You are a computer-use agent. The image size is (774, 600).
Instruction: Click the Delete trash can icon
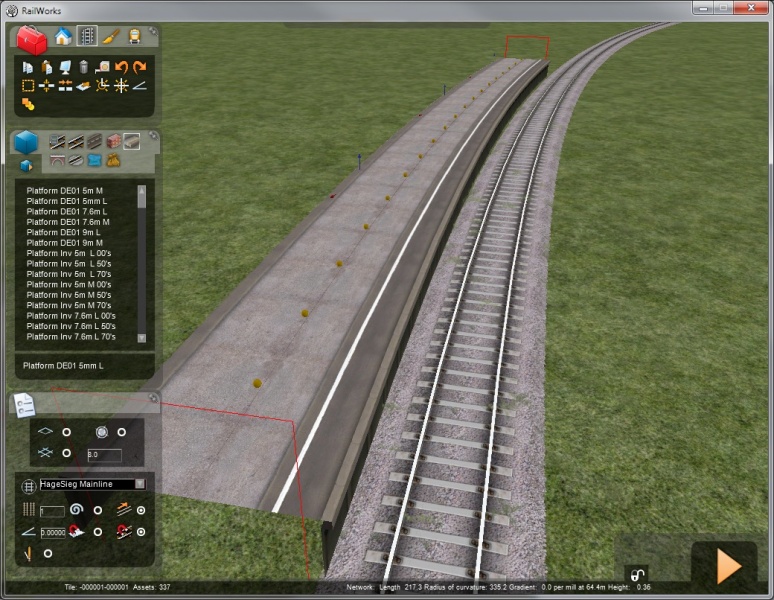point(83,67)
